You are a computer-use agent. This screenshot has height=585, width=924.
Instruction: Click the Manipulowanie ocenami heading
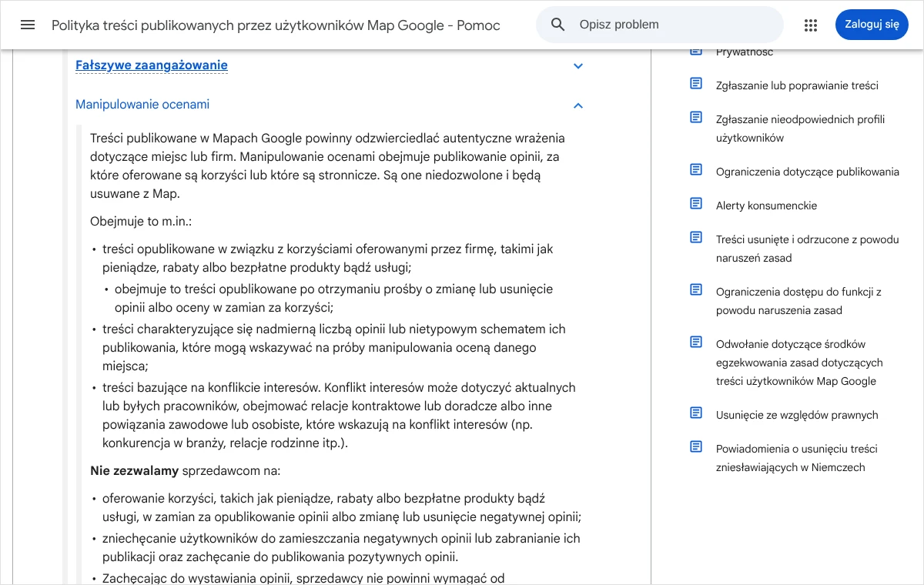click(x=142, y=105)
